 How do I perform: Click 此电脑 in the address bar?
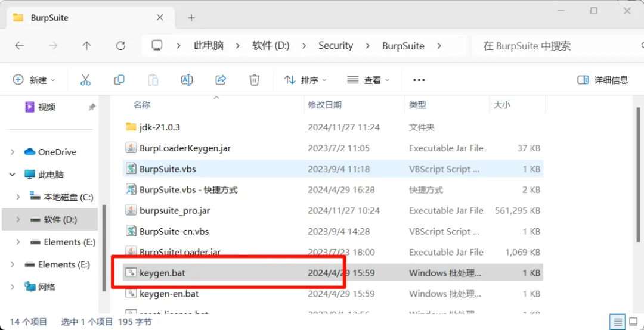[208, 45]
